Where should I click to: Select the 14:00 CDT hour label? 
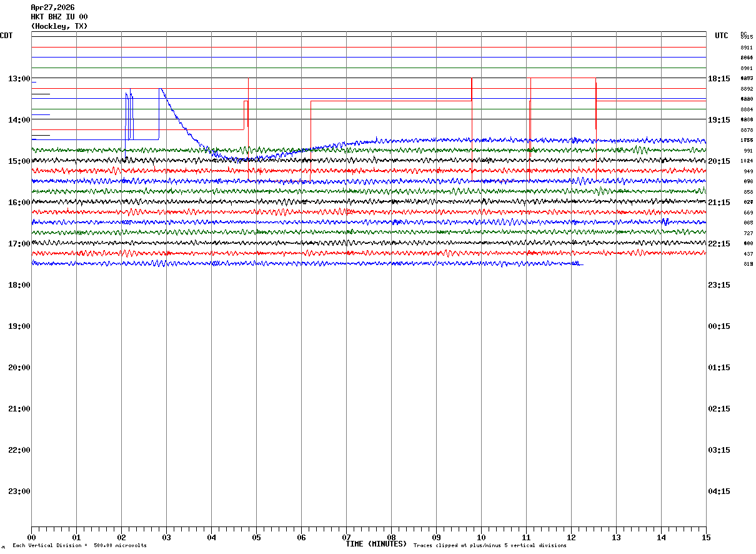19,120
